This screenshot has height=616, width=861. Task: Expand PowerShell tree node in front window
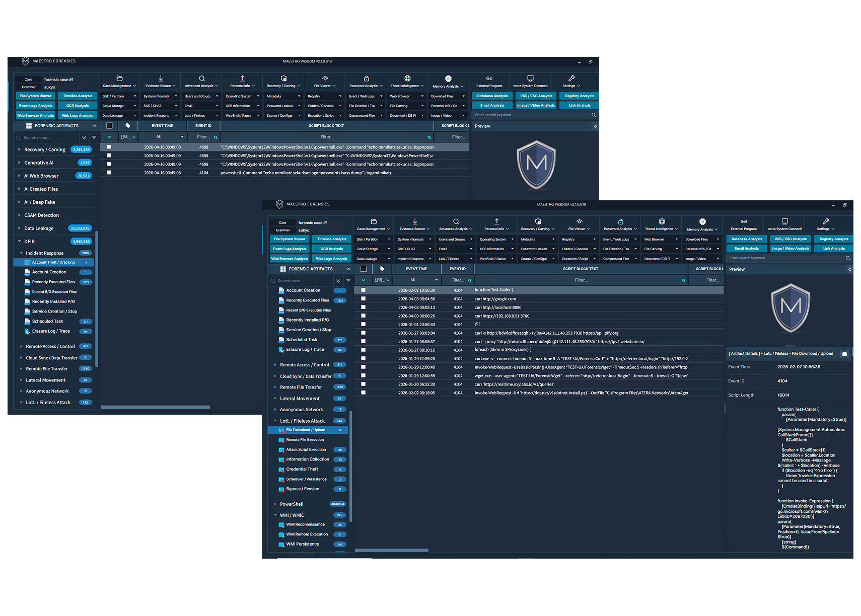[275, 504]
